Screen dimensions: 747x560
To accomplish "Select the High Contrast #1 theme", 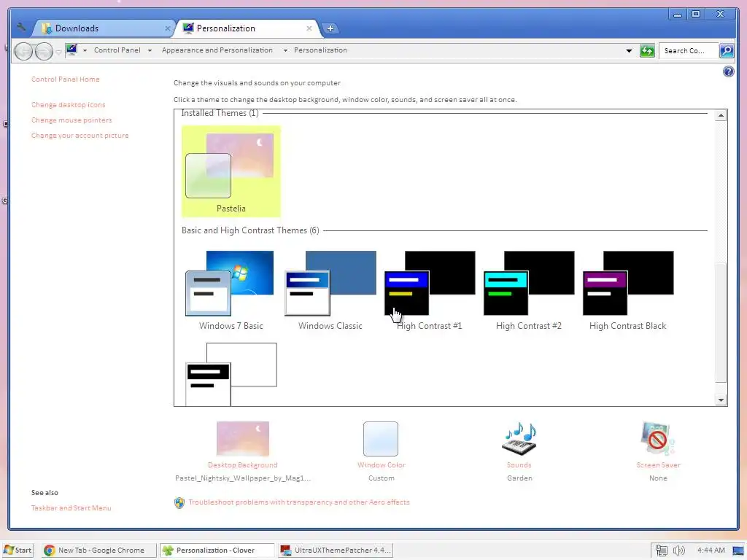I will [429, 290].
